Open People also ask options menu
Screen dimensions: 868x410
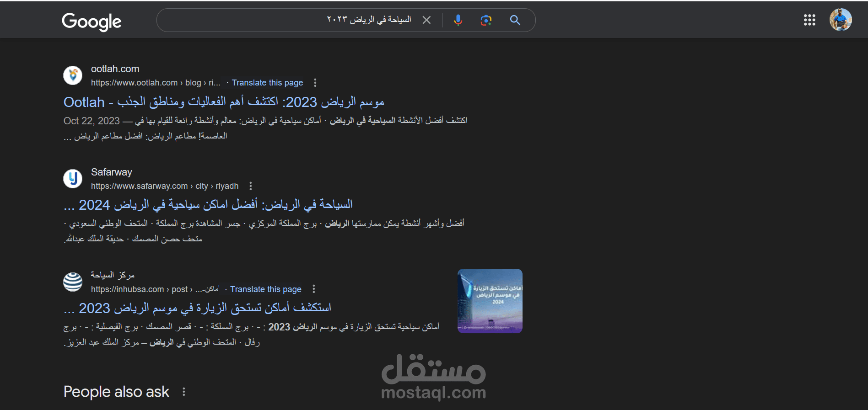coord(183,392)
